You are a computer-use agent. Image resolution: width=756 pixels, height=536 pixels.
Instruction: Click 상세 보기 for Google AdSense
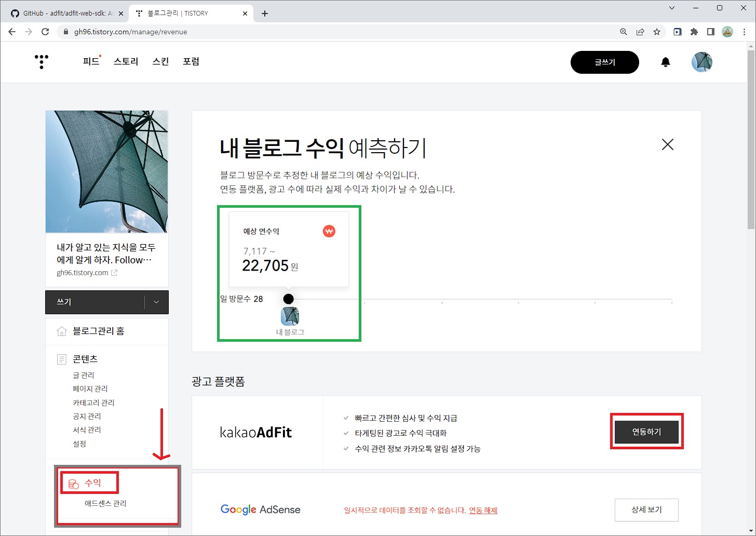point(646,510)
